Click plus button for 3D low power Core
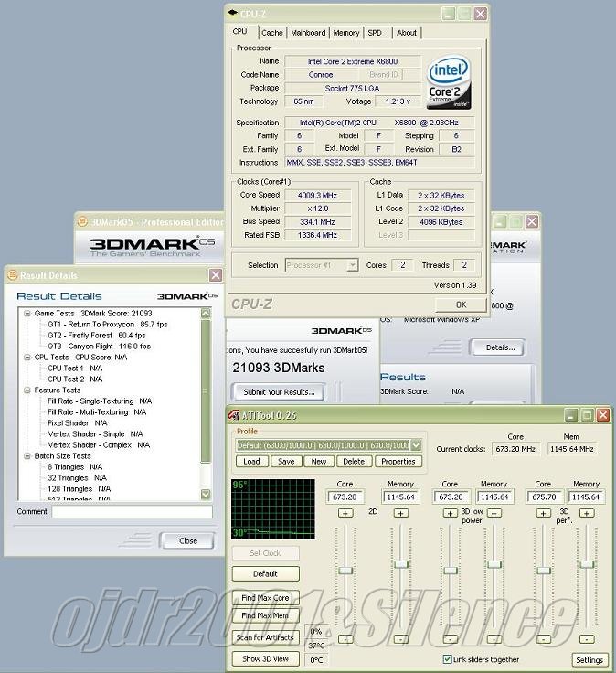 coord(450,513)
